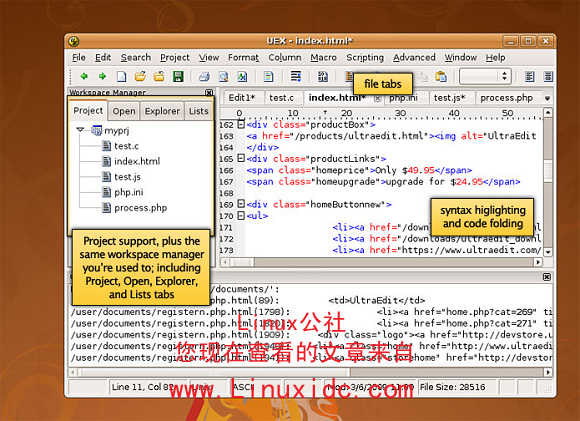
Task: Select the Project tab in Workspace Manager
Action: 88,111
